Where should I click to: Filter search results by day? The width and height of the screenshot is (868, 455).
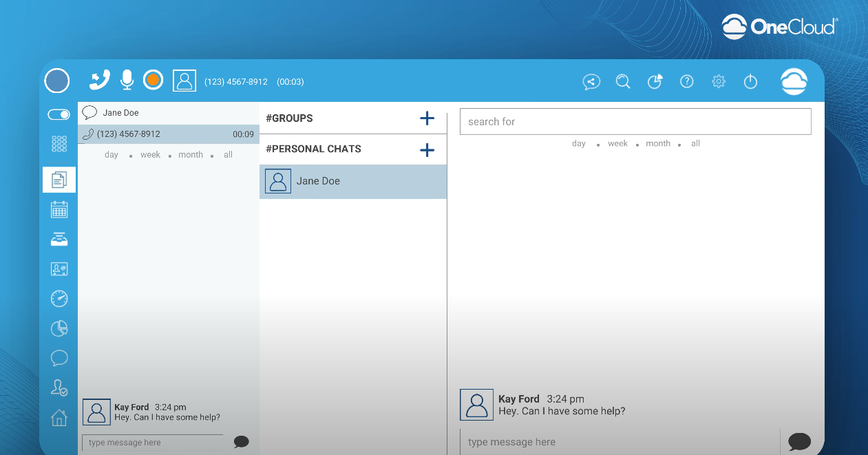point(579,144)
